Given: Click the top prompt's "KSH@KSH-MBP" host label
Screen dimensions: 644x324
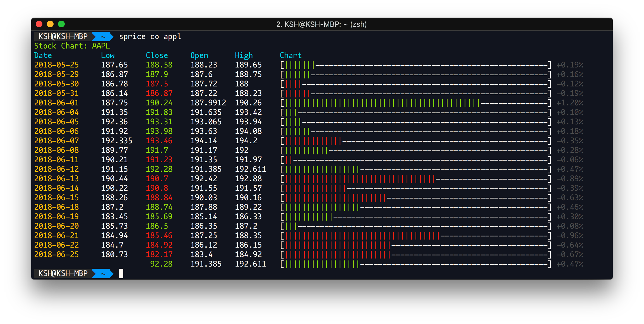Looking at the screenshot, I should point(63,36).
